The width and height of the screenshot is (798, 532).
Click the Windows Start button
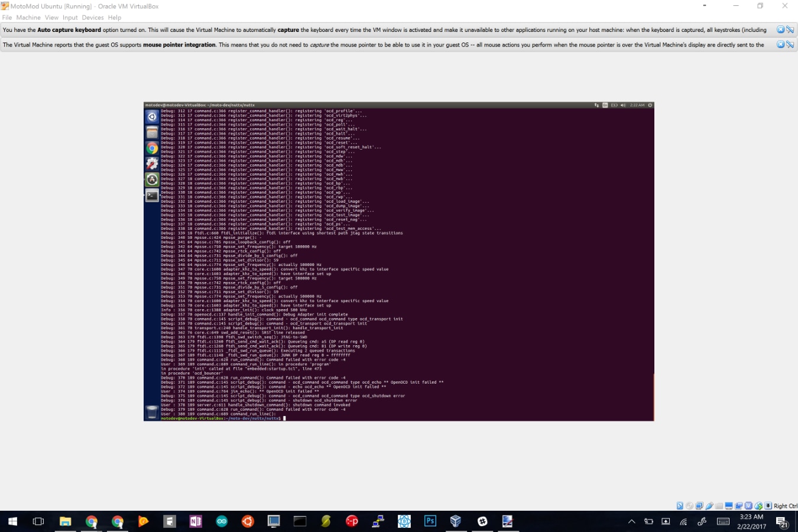pyautogui.click(x=12, y=521)
